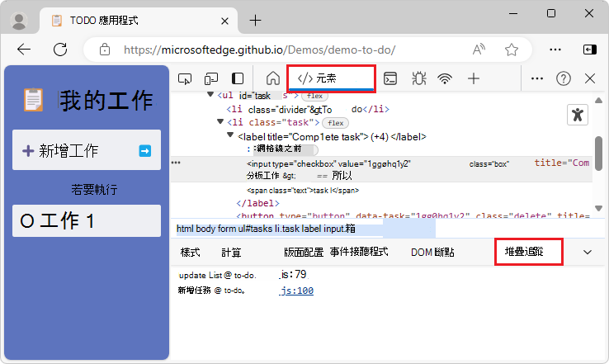Select the input type checkbox node

381,169
